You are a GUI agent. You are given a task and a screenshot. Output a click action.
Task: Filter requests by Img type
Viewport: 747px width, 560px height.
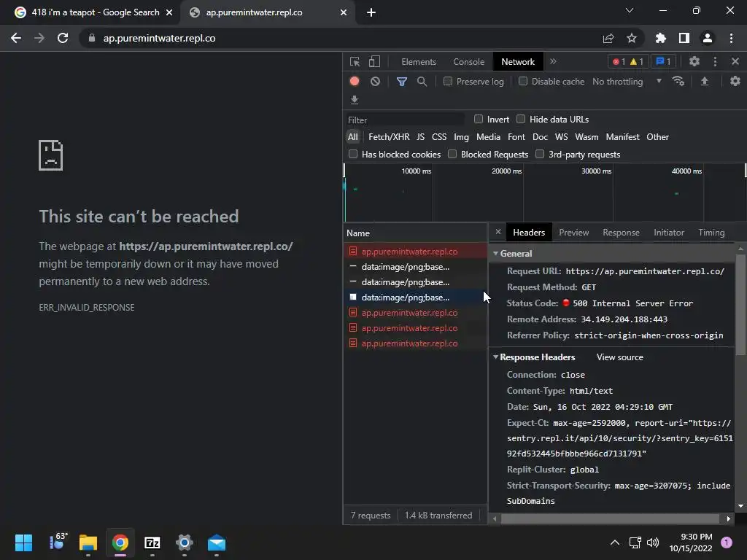pyautogui.click(x=461, y=136)
